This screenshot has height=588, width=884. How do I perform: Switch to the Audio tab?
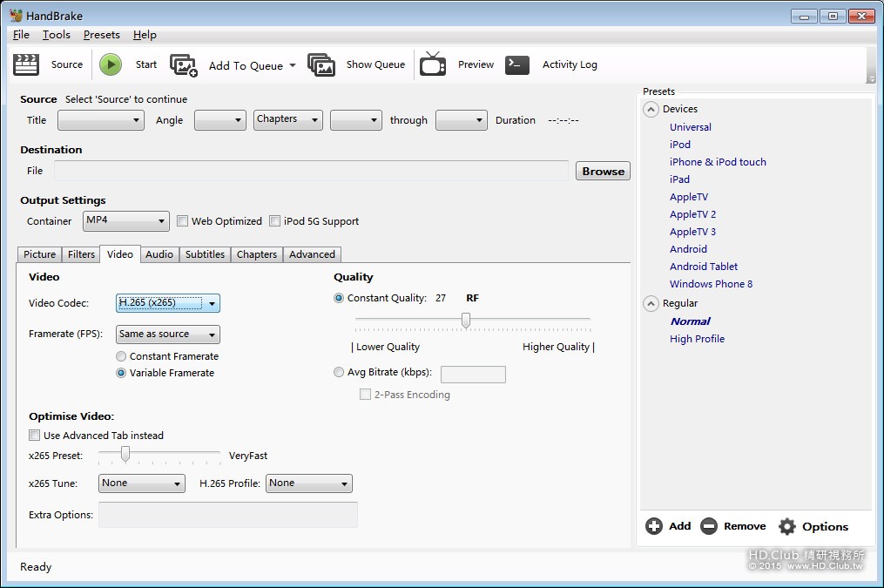pyautogui.click(x=159, y=254)
